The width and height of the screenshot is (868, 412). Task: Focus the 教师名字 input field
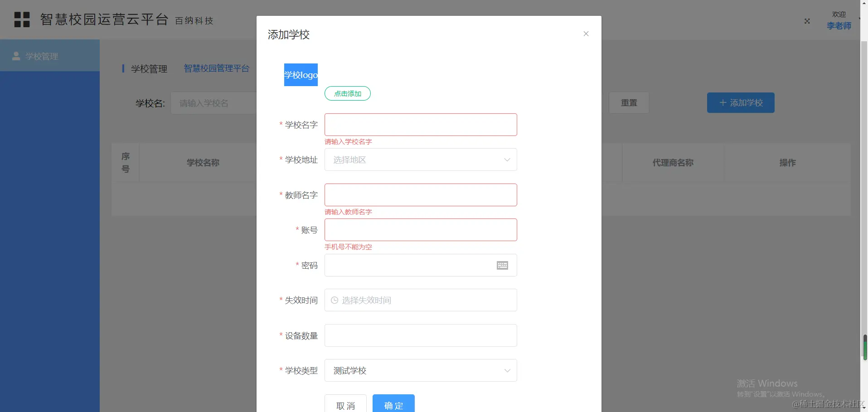tap(421, 195)
